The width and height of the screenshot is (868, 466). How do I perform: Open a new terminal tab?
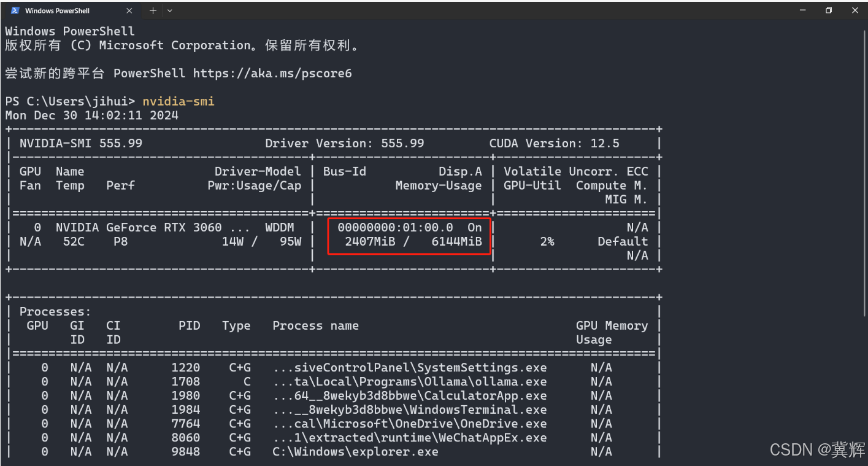coord(153,10)
